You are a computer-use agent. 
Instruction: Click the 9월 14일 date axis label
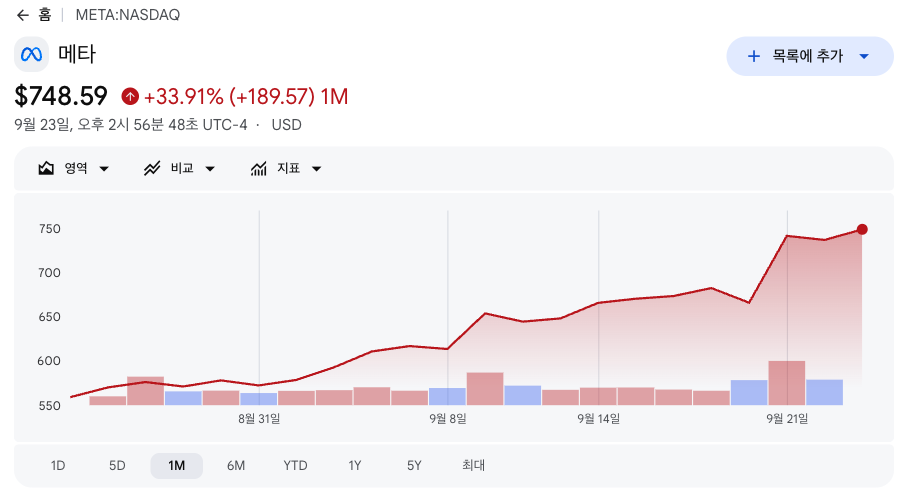coord(599,419)
